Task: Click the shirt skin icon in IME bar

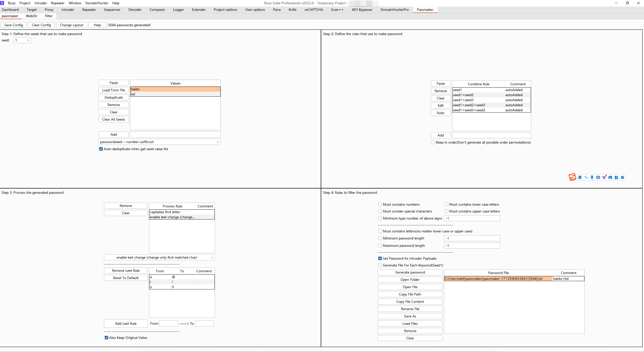Action: click(x=604, y=177)
